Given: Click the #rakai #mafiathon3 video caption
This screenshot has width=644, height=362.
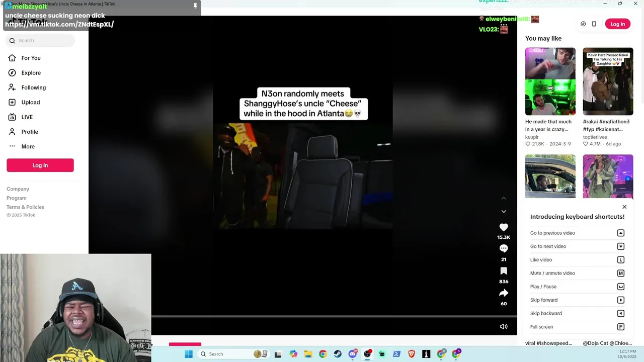Looking at the screenshot, I should 606,125.
